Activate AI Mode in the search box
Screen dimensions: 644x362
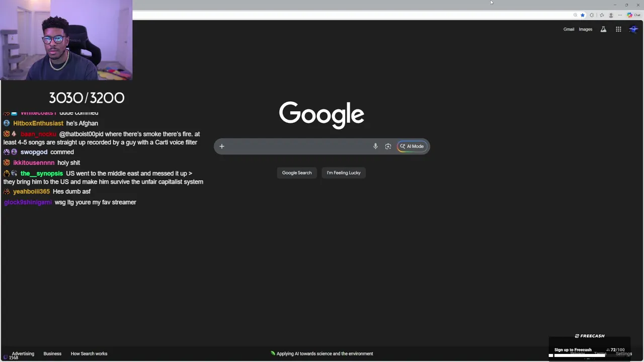coord(412,146)
